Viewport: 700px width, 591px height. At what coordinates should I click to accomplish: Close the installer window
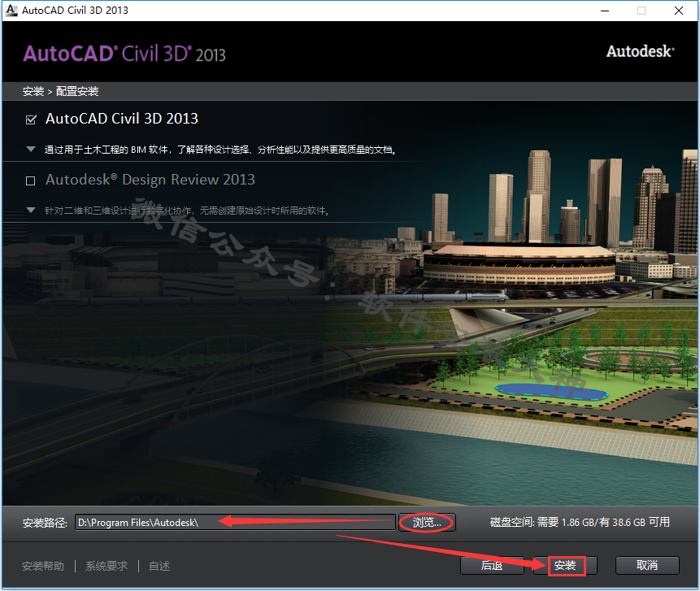pos(679,11)
